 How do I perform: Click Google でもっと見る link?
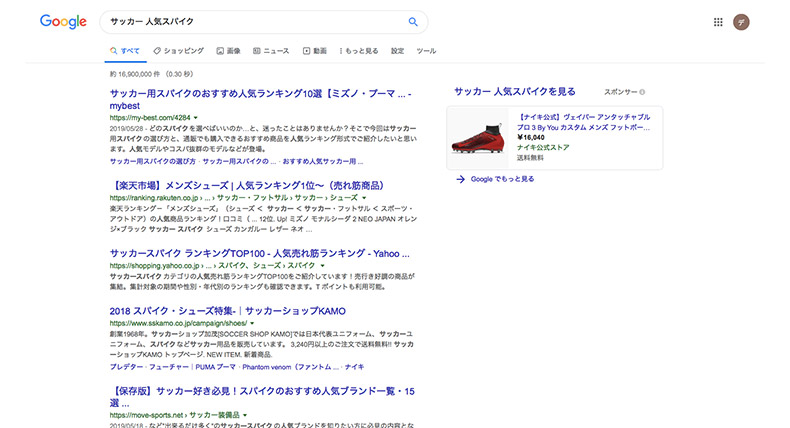[x=502, y=179]
